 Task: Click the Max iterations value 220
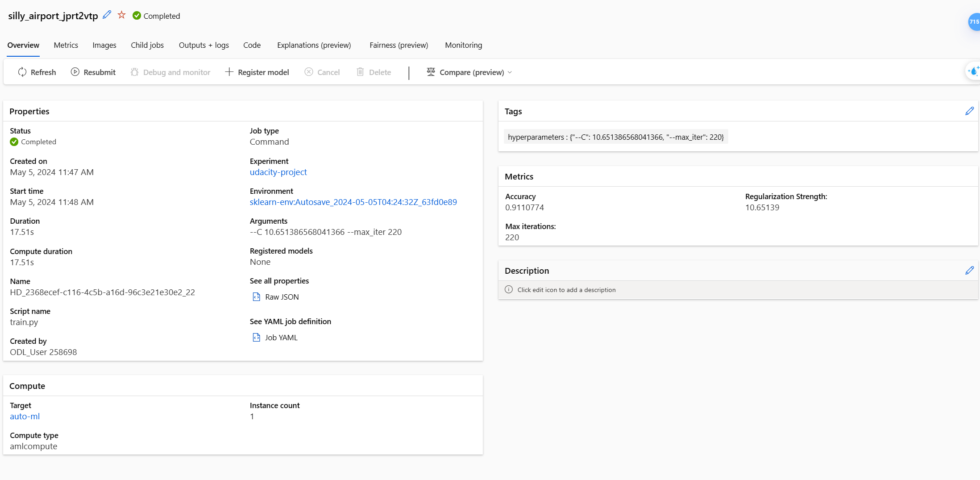point(512,237)
